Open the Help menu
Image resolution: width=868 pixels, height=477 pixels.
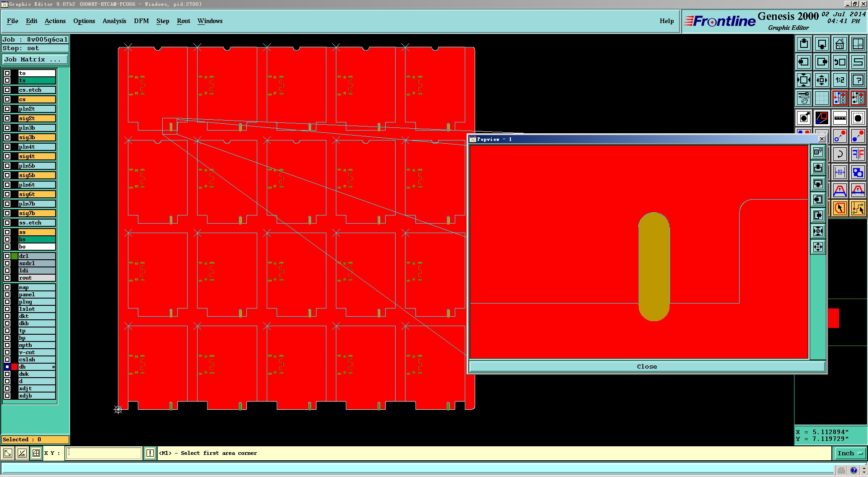point(666,21)
